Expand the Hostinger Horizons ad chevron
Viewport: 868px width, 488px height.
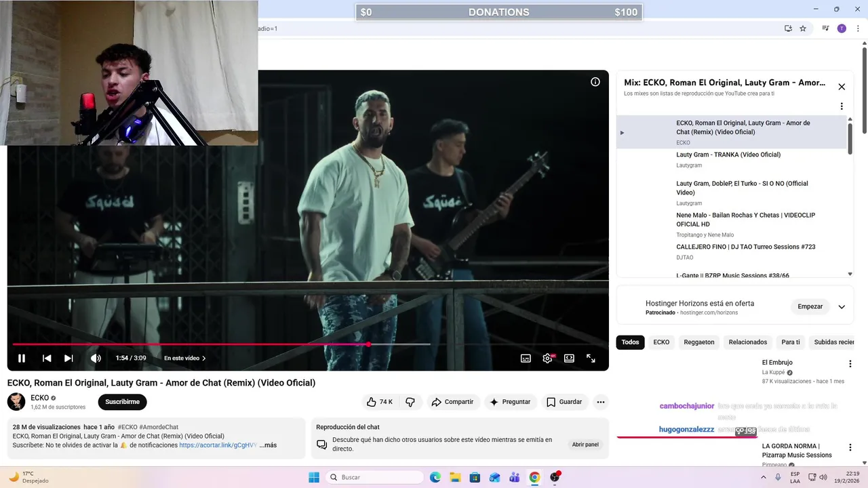842,306
